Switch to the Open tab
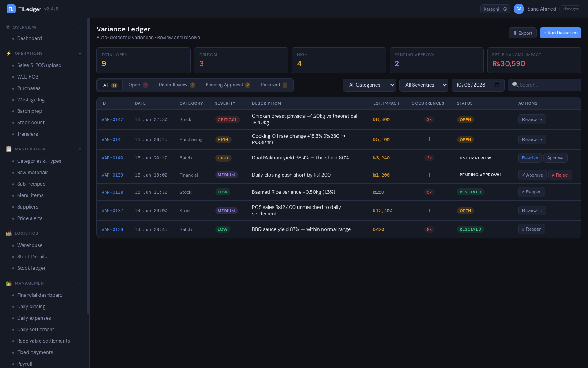588x368 pixels. (x=138, y=85)
